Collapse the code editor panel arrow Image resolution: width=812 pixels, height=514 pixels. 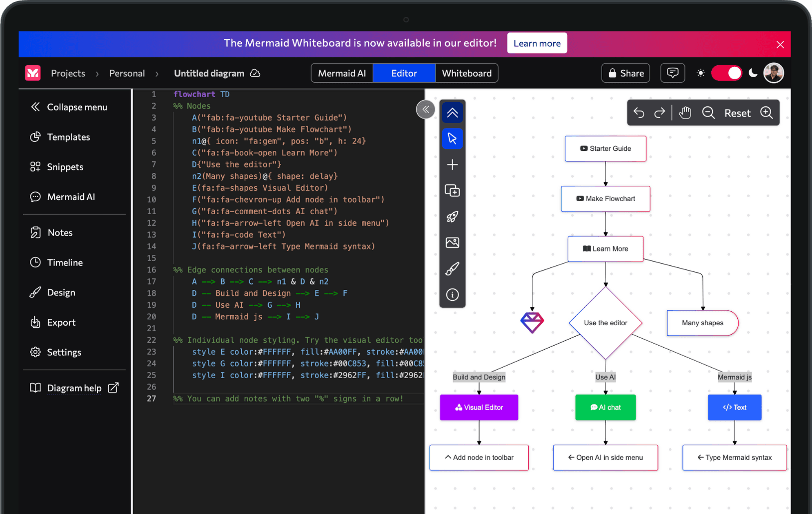pyautogui.click(x=426, y=110)
